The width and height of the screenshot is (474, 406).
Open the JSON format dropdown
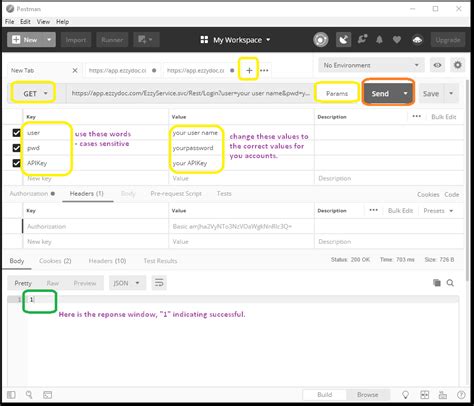(127, 283)
